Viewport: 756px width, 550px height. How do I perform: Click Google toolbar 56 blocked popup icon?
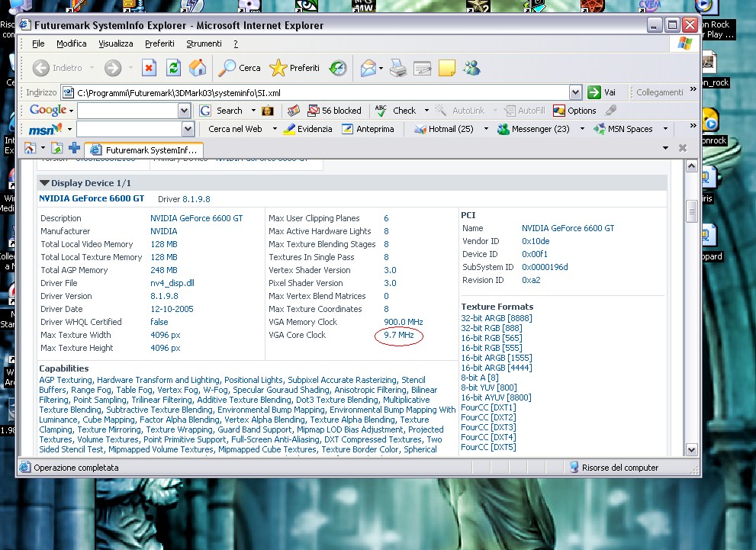pyautogui.click(x=335, y=111)
